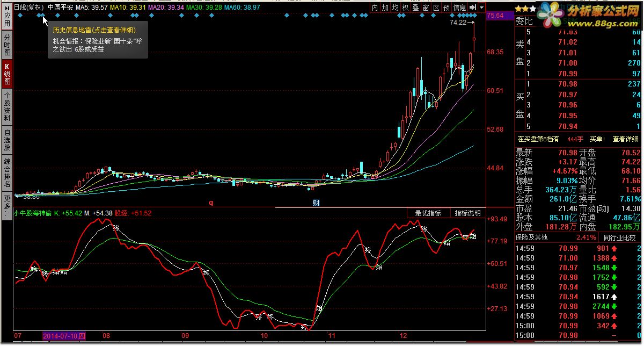The image size is (644, 346).
Task: Click the 分析家公式网 logo
Action: pos(588,15)
